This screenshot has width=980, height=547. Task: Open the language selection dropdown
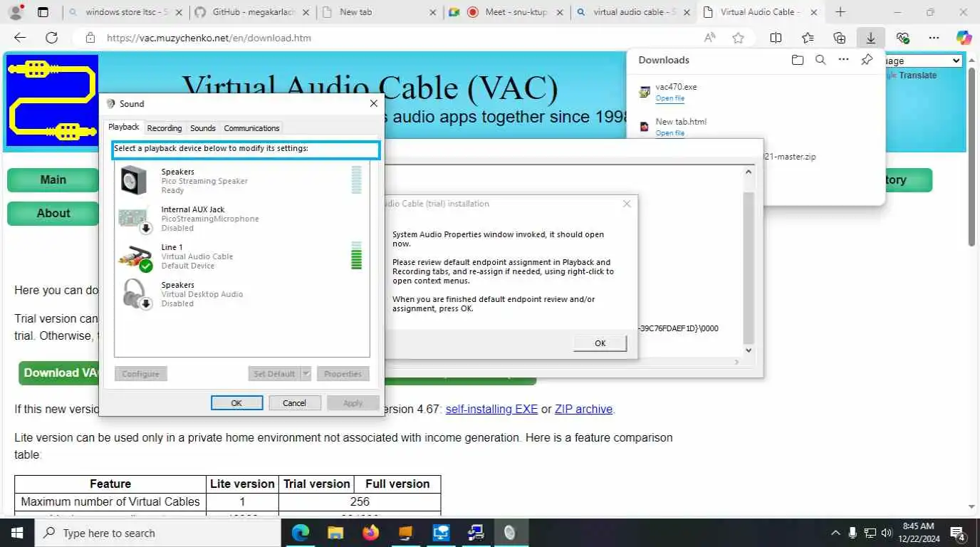[x=922, y=61]
